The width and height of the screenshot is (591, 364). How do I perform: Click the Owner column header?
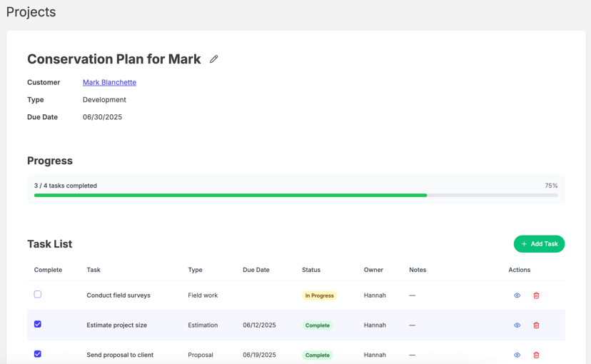tap(373, 270)
